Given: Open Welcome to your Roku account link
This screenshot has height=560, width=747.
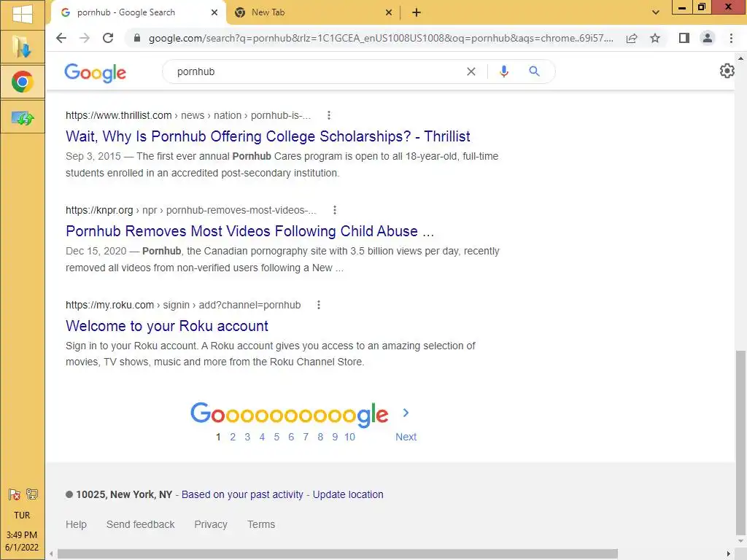Looking at the screenshot, I should (x=167, y=326).
